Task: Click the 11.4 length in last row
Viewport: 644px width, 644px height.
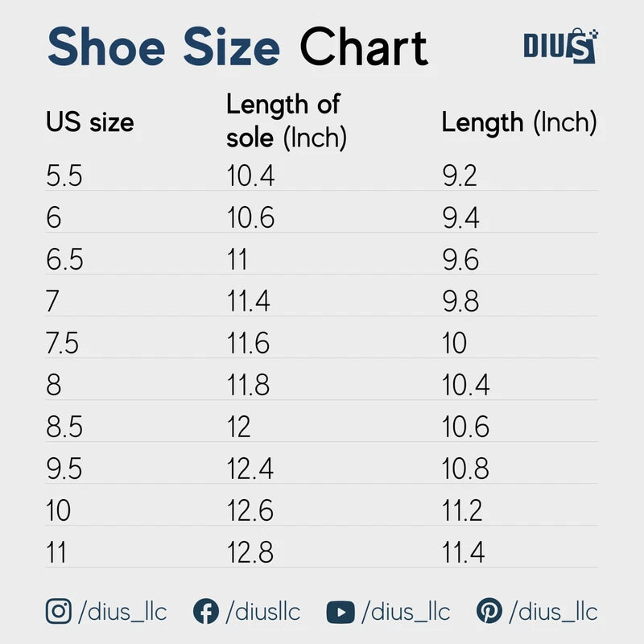Action: 464,553
